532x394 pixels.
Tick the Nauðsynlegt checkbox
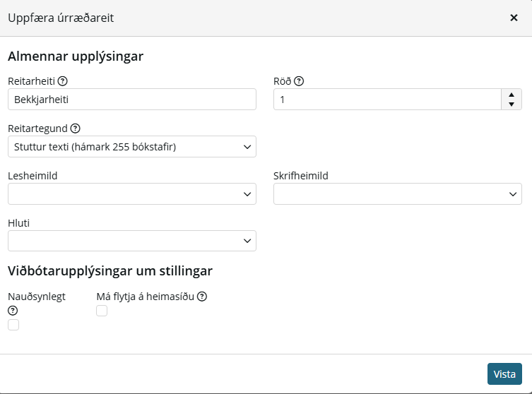(x=13, y=325)
